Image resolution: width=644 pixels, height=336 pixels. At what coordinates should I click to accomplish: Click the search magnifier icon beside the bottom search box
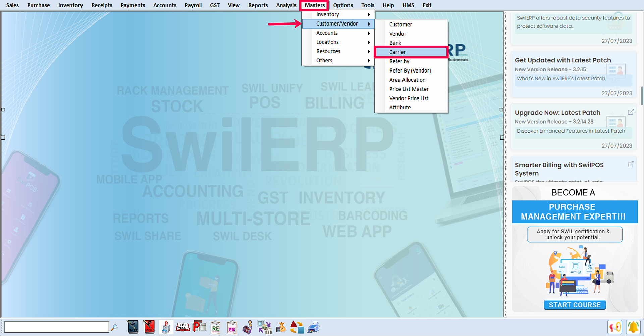pyautogui.click(x=114, y=327)
